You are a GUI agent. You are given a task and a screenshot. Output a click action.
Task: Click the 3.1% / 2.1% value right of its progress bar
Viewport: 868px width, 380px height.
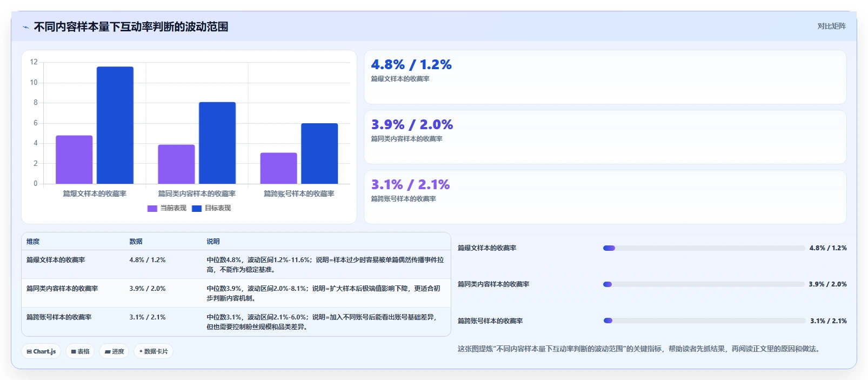[829, 321]
